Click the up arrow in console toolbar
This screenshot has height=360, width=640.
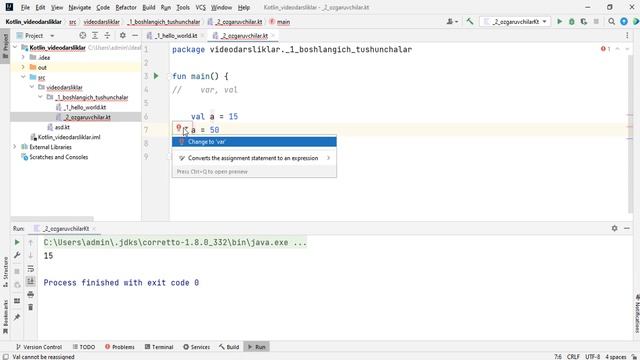31,243
